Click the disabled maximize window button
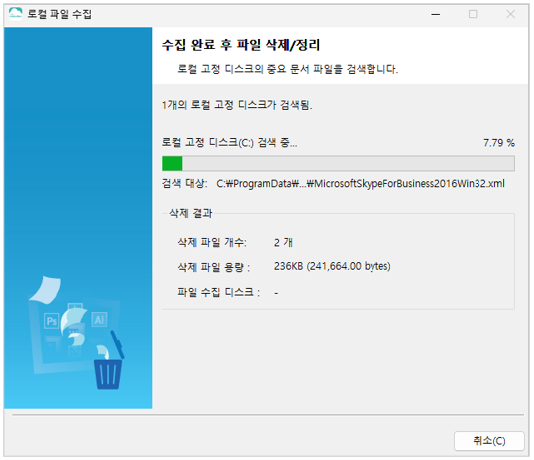 (x=473, y=14)
